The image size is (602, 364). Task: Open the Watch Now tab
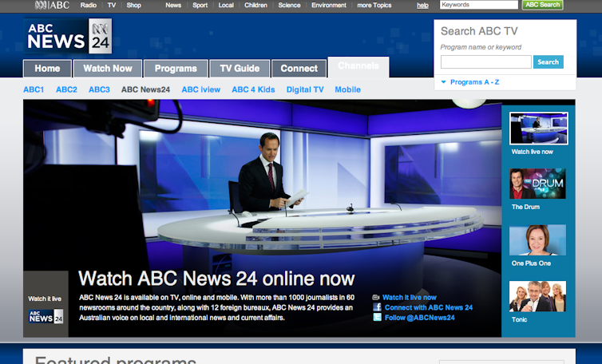108,69
